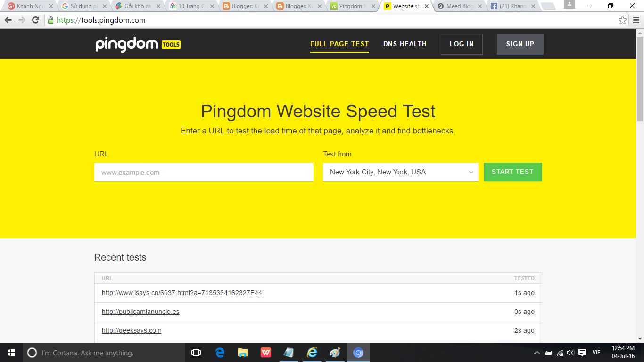The width and height of the screenshot is (644, 362).
Task: Click the Pingdom Tools logo
Action: (138, 44)
